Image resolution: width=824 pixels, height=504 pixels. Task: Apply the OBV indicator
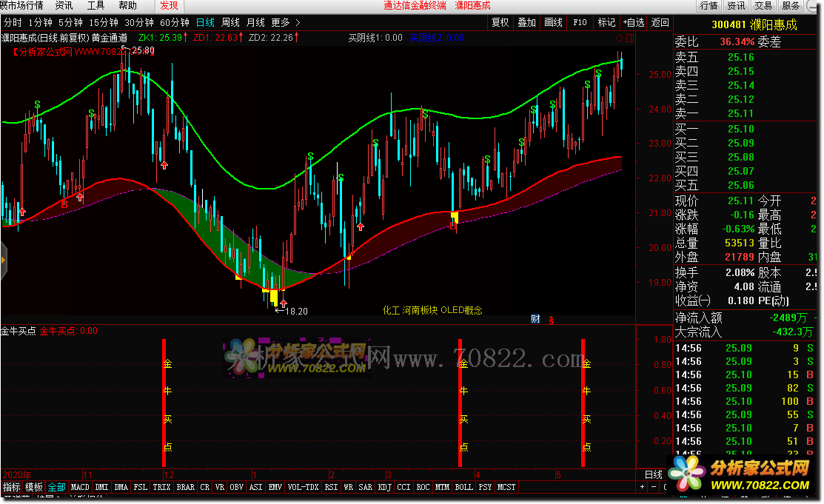(x=236, y=487)
